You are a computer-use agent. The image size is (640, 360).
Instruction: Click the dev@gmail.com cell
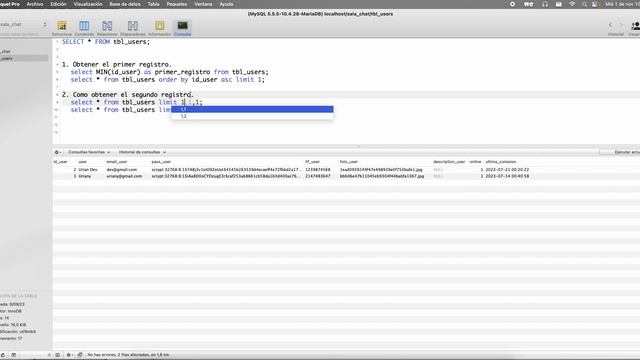click(122, 169)
